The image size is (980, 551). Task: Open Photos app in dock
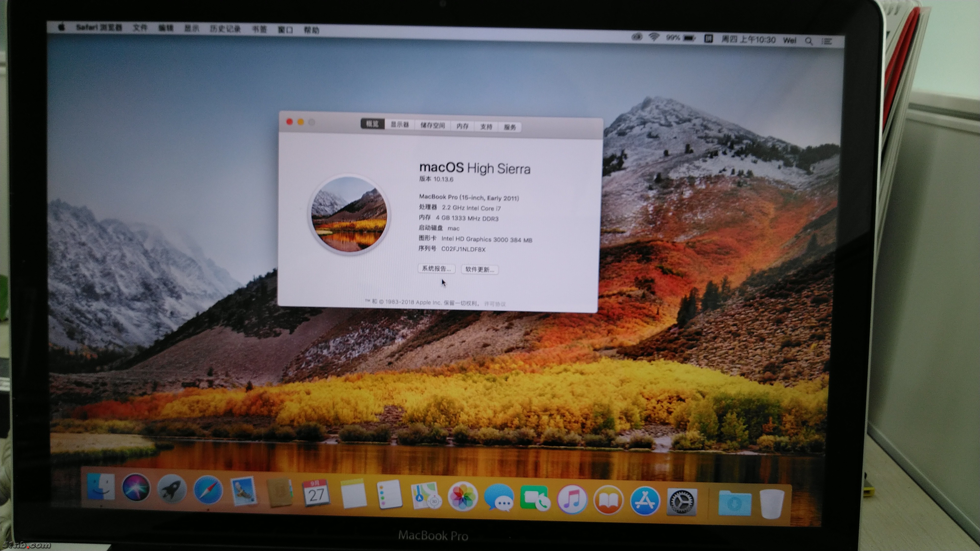[462, 497]
